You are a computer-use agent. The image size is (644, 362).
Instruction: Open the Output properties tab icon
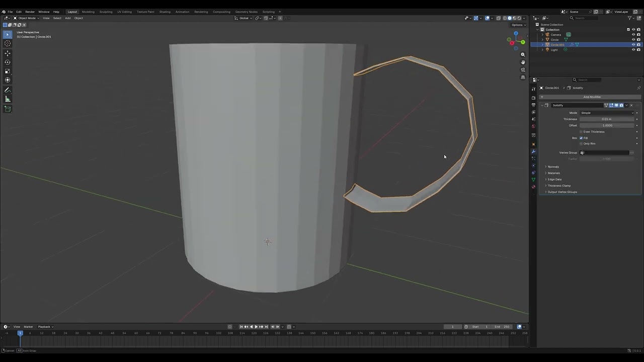(x=534, y=105)
